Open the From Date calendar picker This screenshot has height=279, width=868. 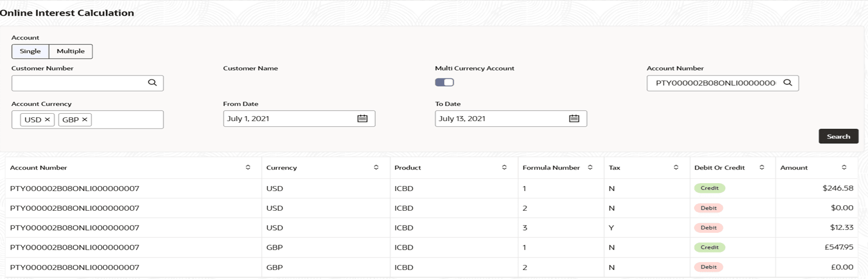pyautogui.click(x=362, y=118)
